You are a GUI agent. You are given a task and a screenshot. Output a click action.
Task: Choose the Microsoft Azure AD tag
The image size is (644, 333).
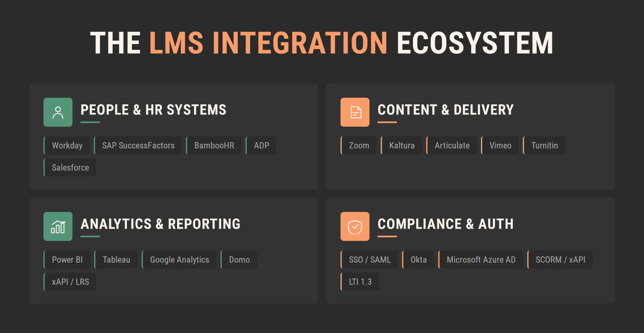pos(481,260)
